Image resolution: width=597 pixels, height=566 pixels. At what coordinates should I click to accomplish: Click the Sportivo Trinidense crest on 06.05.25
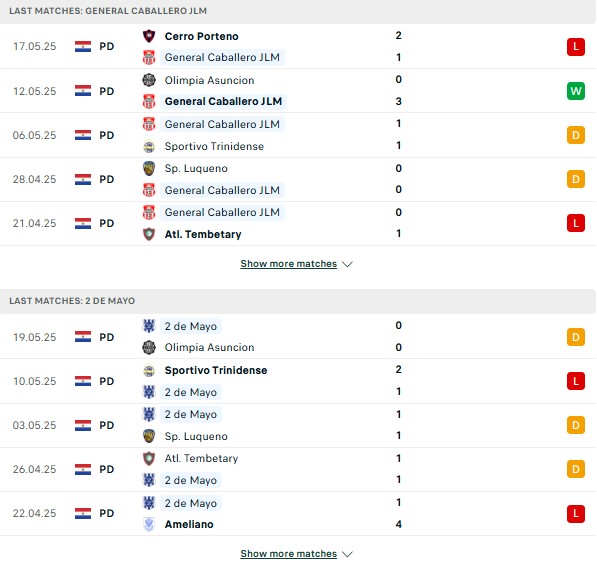149,146
